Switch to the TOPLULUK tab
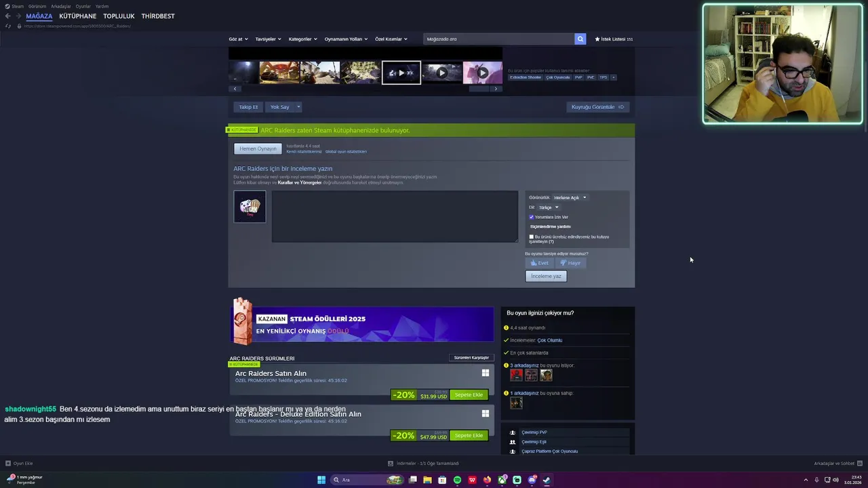This screenshot has height=488, width=868. (119, 16)
